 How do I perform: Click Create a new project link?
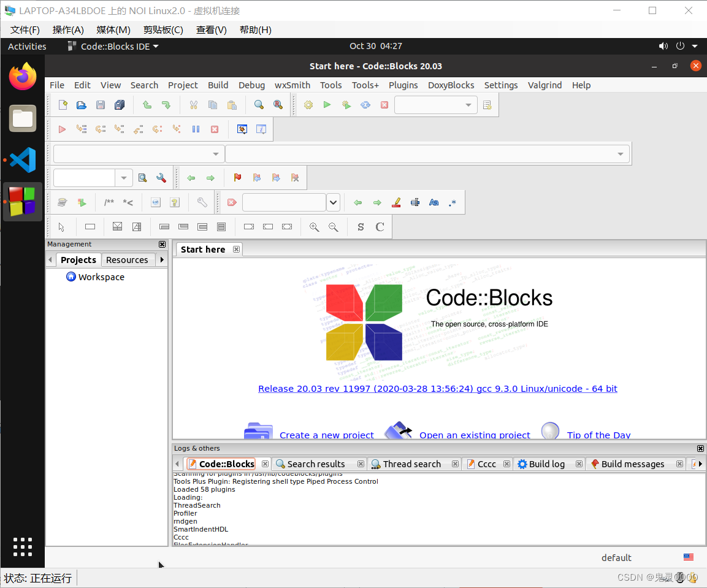pyautogui.click(x=327, y=435)
